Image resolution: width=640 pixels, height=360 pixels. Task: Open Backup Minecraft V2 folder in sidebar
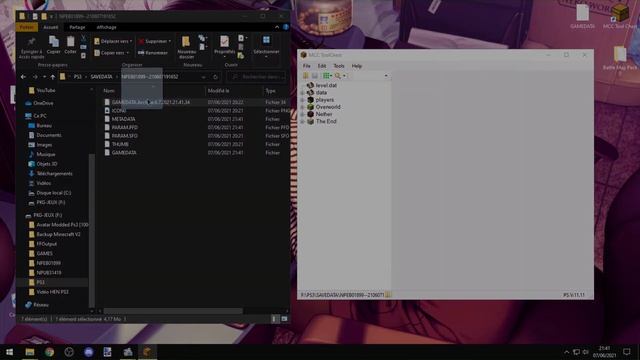pos(58,234)
